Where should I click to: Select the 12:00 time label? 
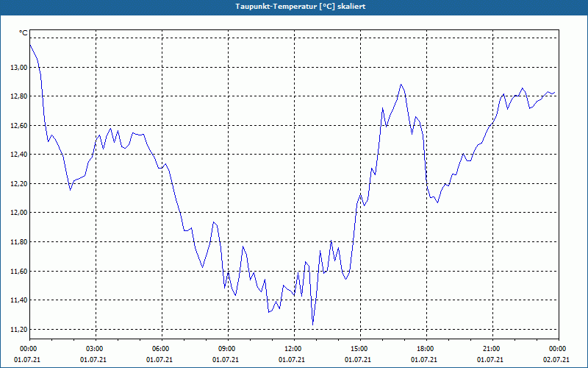[x=294, y=349]
